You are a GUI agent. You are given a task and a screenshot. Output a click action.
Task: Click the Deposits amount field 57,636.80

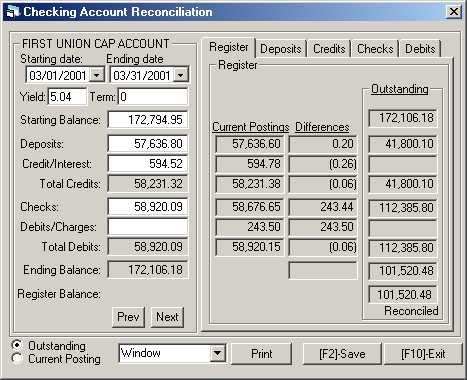(148, 144)
